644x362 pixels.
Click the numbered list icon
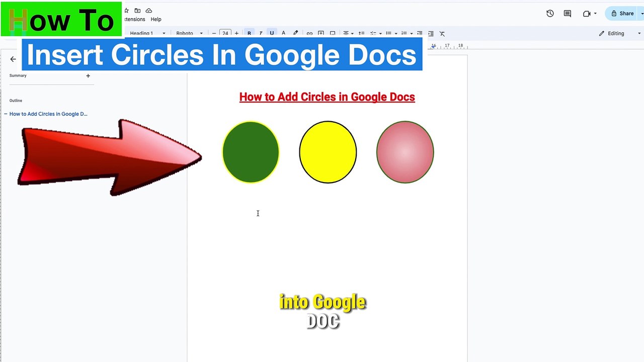[x=404, y=34]
